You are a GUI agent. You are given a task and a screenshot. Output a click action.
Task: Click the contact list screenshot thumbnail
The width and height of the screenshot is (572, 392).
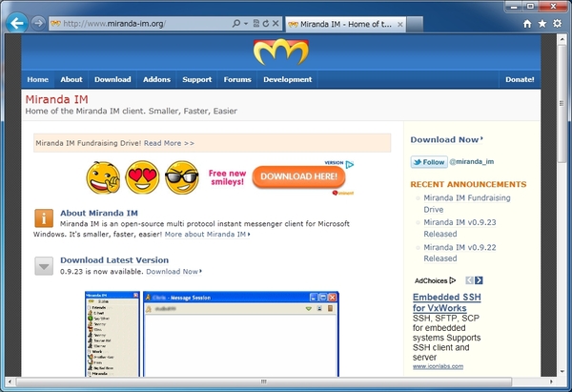pyautogui.click(x=112, y=334)
